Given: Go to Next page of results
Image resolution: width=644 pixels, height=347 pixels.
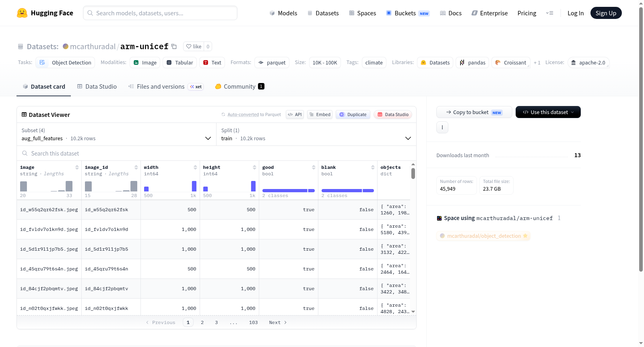Looking at the screenshot, I should [278, 322].
